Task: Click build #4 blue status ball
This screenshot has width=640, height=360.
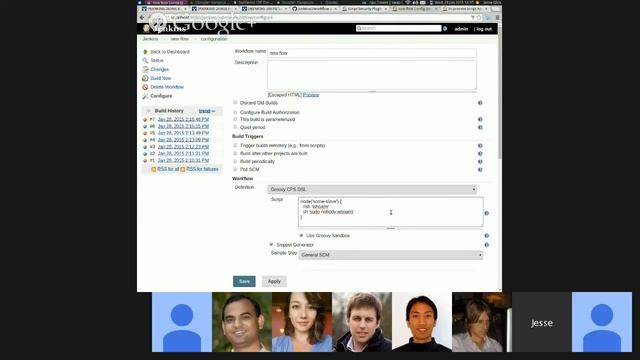Action: point(145,140)
